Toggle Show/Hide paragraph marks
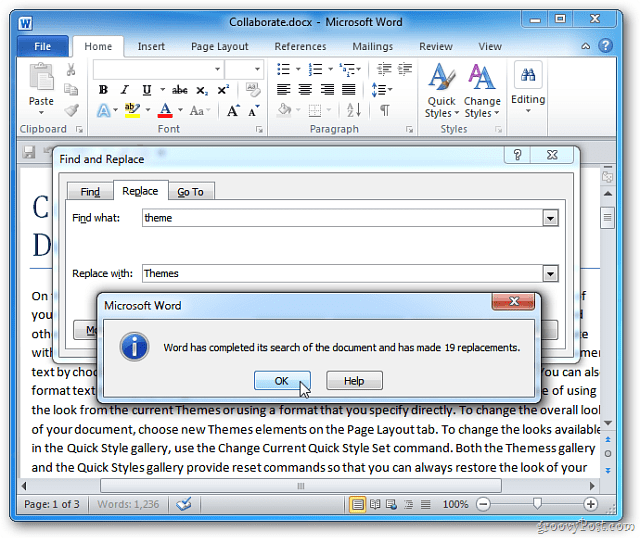The image size is (640, 538). tap(384, 110)
